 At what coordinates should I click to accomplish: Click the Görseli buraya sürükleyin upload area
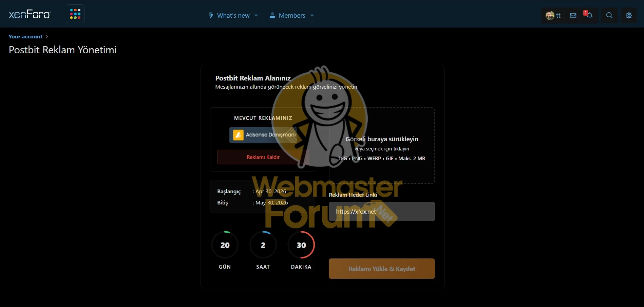coord(382,146)
